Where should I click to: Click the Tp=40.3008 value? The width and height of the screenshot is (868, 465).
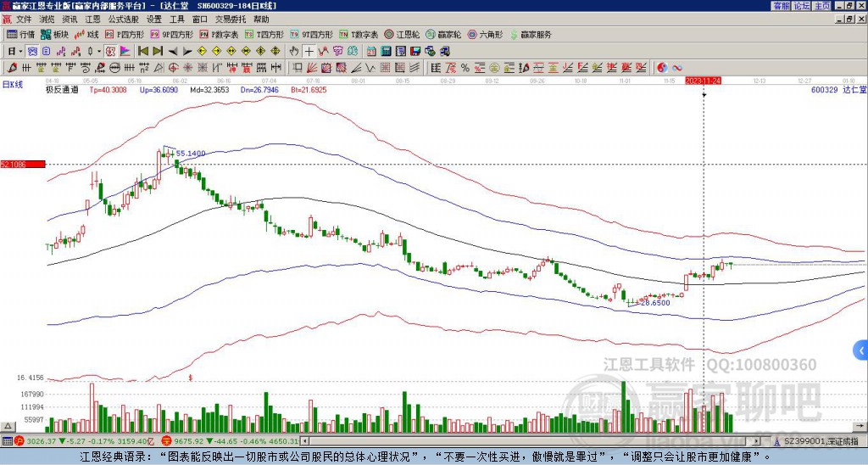click(x=108, y=89)
